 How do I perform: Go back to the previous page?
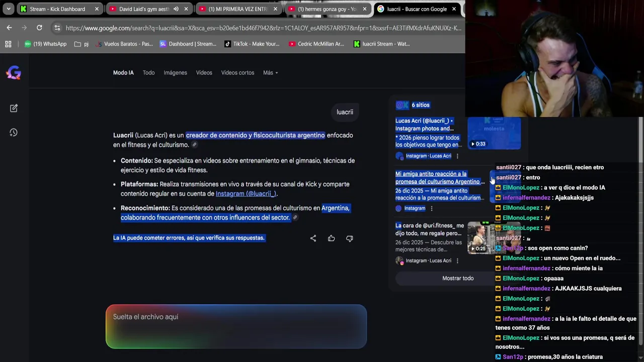coord(9,28)
